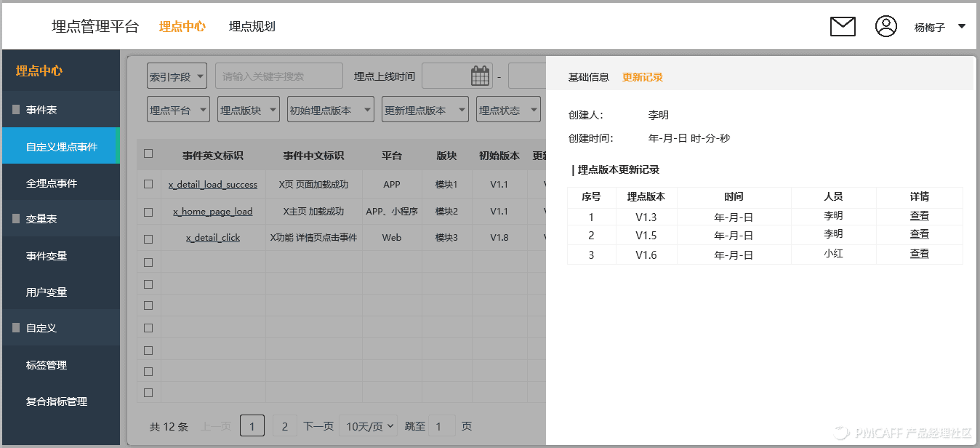Open the x_detail_load_success event link
This screenshot has height=448, width=980.
(213, 185)
